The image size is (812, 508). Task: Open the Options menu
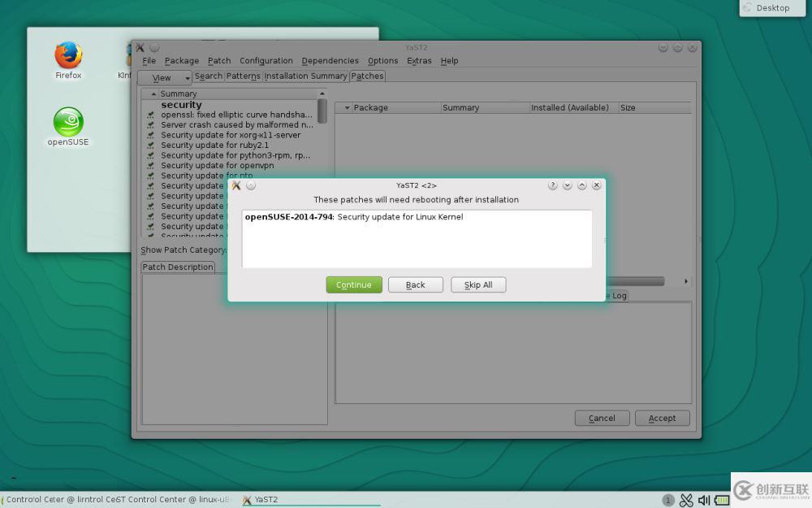click(x=382, y=61)
